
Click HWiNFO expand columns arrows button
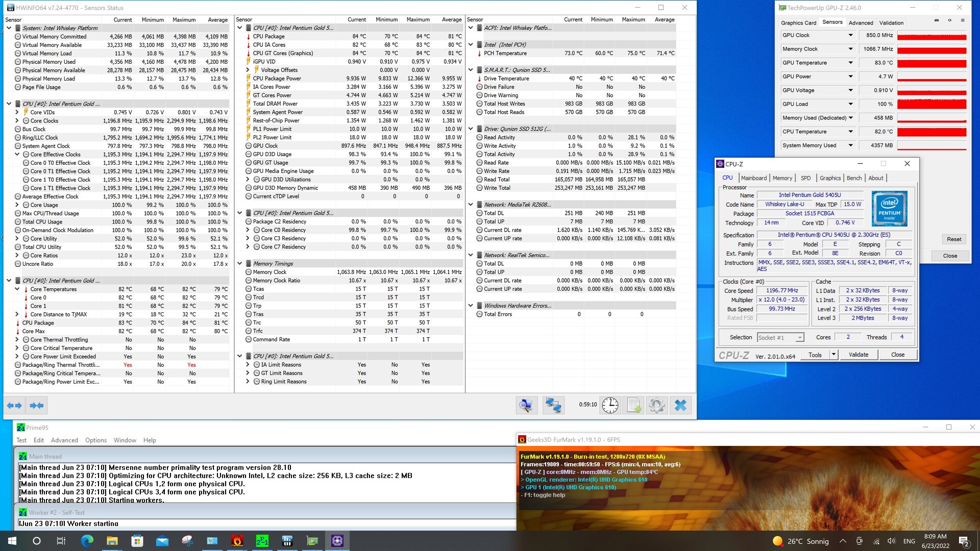click(x=14, y=406)
